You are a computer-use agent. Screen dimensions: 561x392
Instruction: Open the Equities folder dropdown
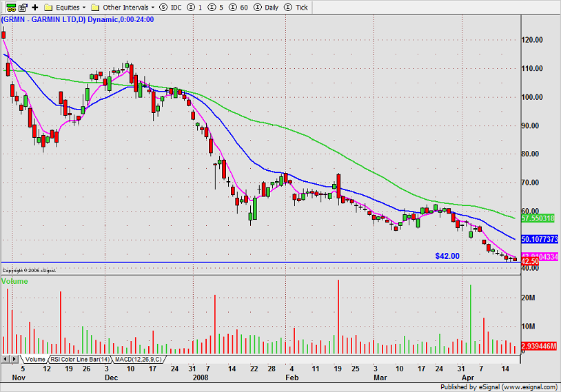[65, 7]
